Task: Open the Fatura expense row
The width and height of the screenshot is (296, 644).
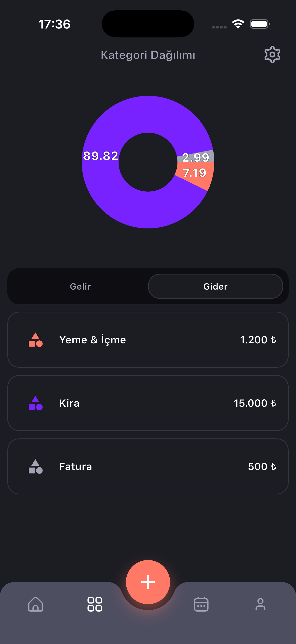Action: (148, 466)
